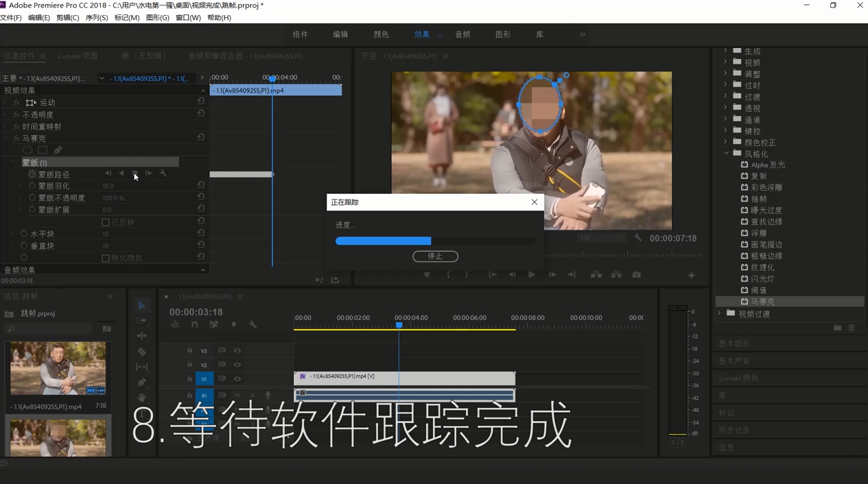Image resolution: width=868 pixels, height=484 pixels.
Task: Select the ellipse mask tool under 马赛克
Action: 27,150
